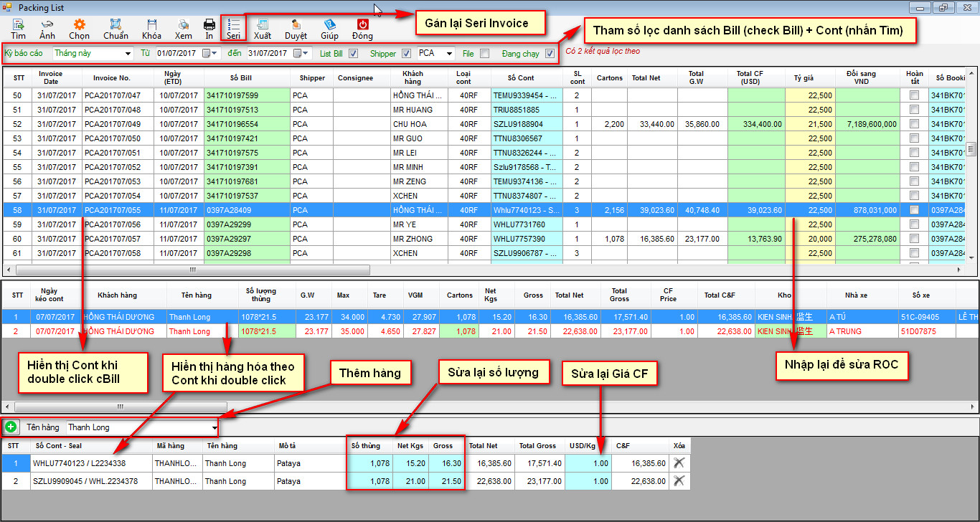
Task: Click container cell TTNU8306567
Action: click(527, 138)
